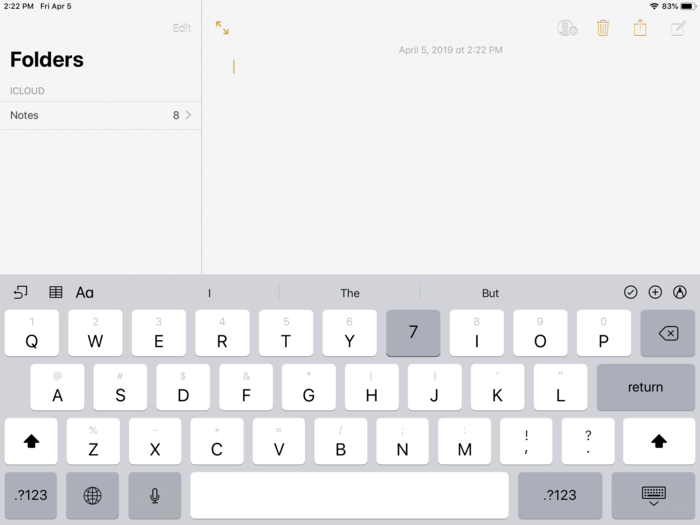The width and height of the screenshot is (700, 525).
Task: Open the add people collaboration icon
Action: [x=567, y=28]
